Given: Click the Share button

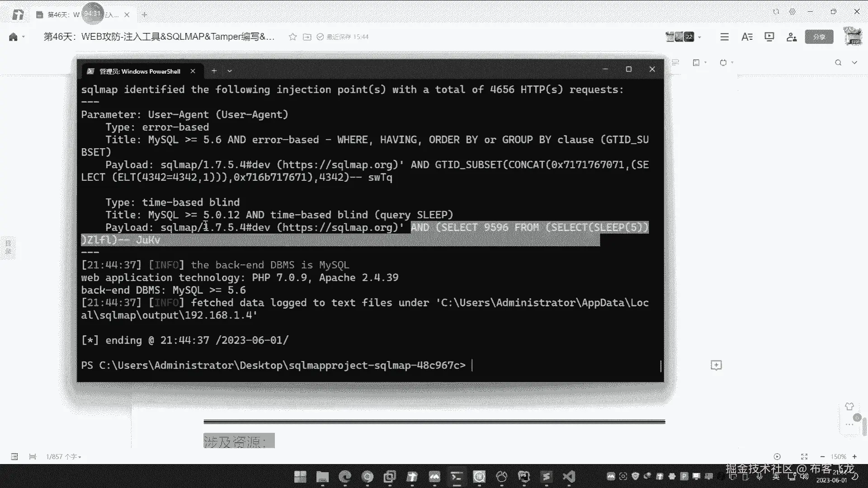Looking at the screenshot, I should click(819, 37).
